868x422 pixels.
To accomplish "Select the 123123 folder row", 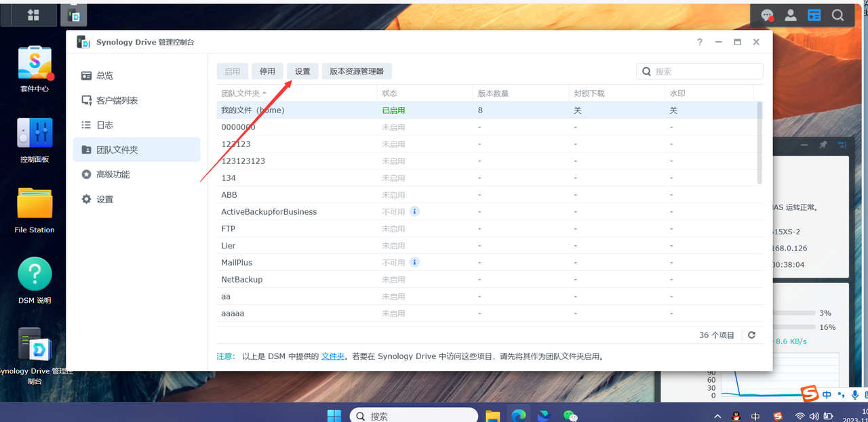I will [x=486, y=144].
